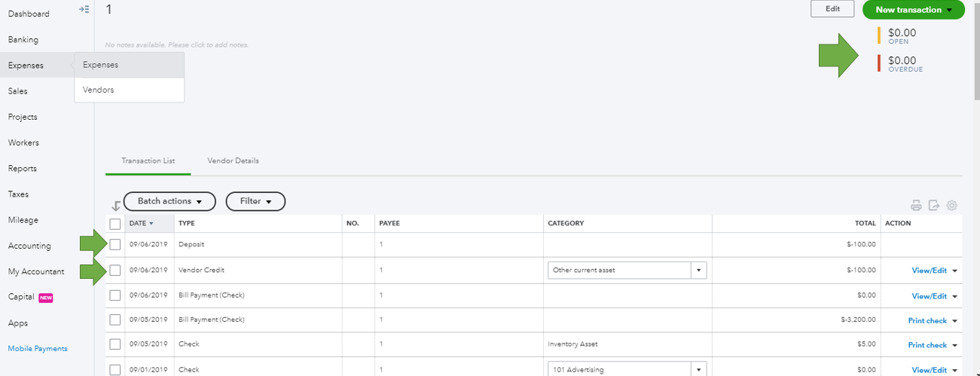The width and height of the screenshot is (980, 376).
Task: Expand the New transaction dropdown arrow
Action: [x=949, y=10]
